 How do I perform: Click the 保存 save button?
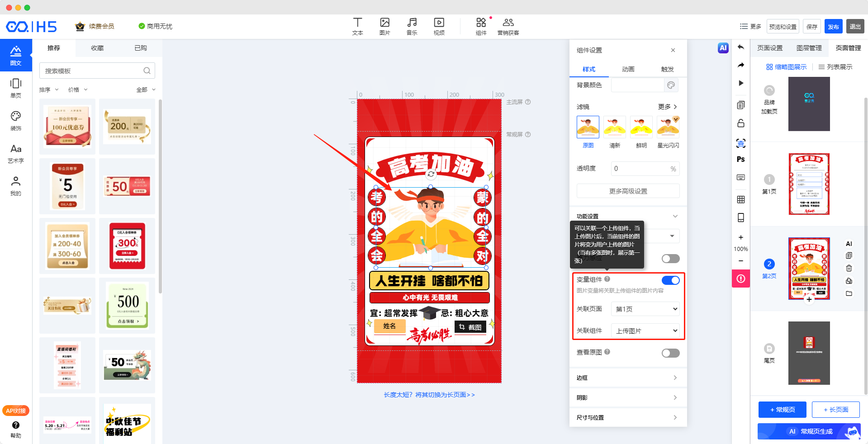point(812,26)
